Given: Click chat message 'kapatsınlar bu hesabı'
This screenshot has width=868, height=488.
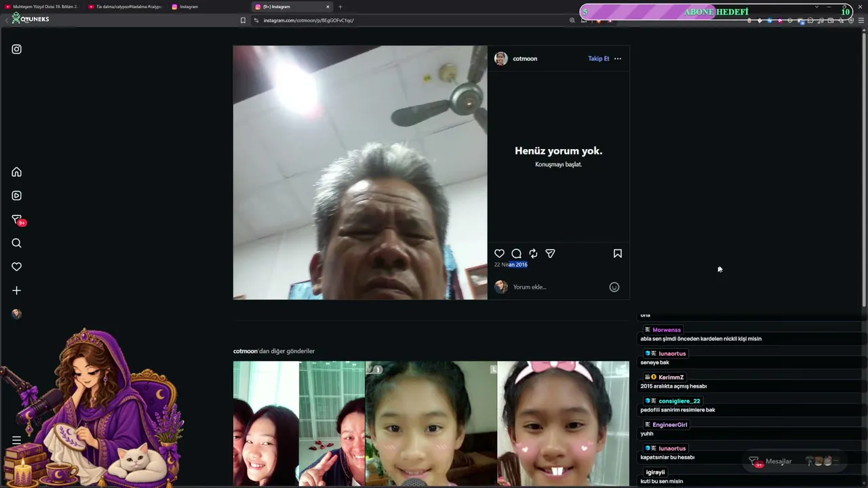Looking at the screenshot, I should [667, 457].
